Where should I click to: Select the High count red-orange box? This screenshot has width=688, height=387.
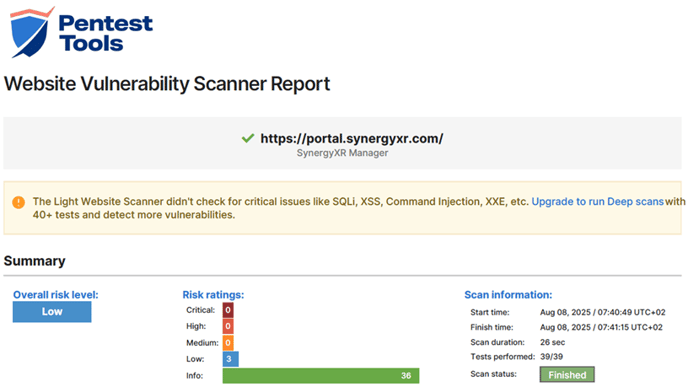pyautogui.click(x=228, y=326)
